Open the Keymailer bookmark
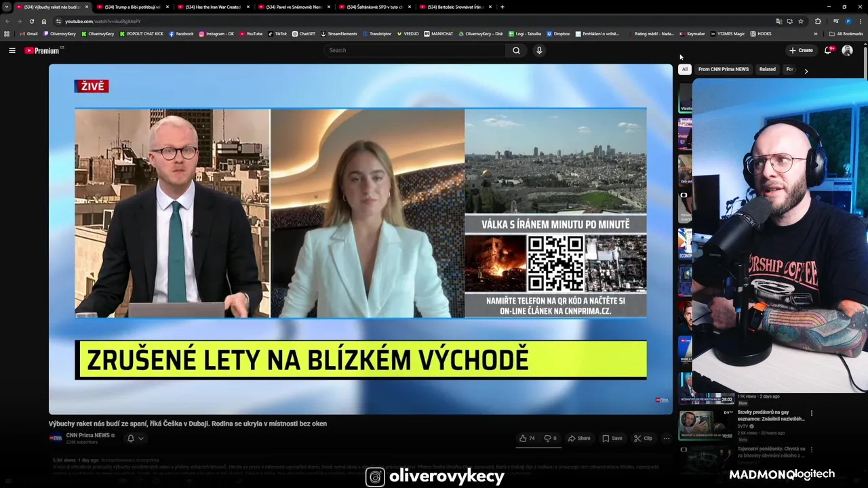 pos(692,33)
